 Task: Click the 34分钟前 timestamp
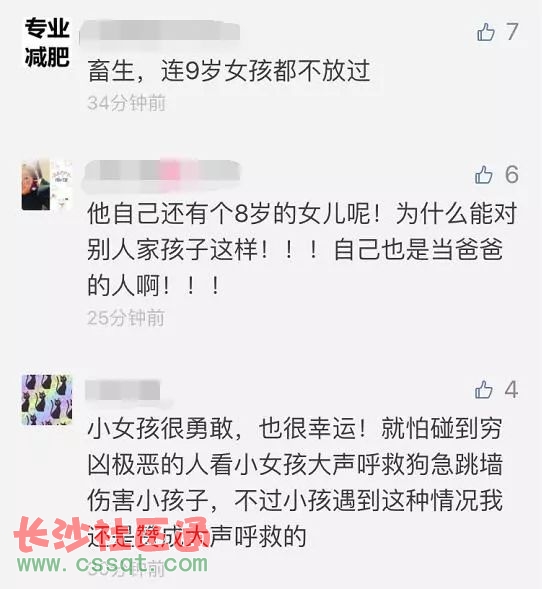[x=127, y=103]
